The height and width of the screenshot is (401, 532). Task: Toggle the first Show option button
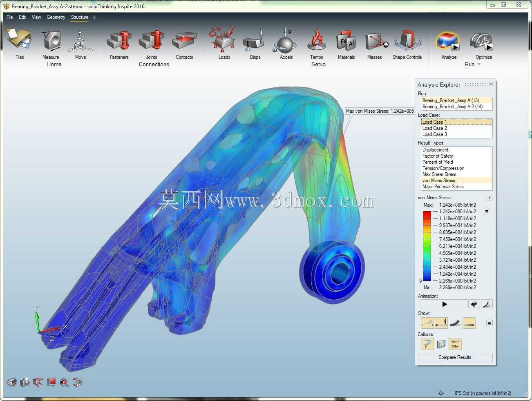[x=427, y=323]
